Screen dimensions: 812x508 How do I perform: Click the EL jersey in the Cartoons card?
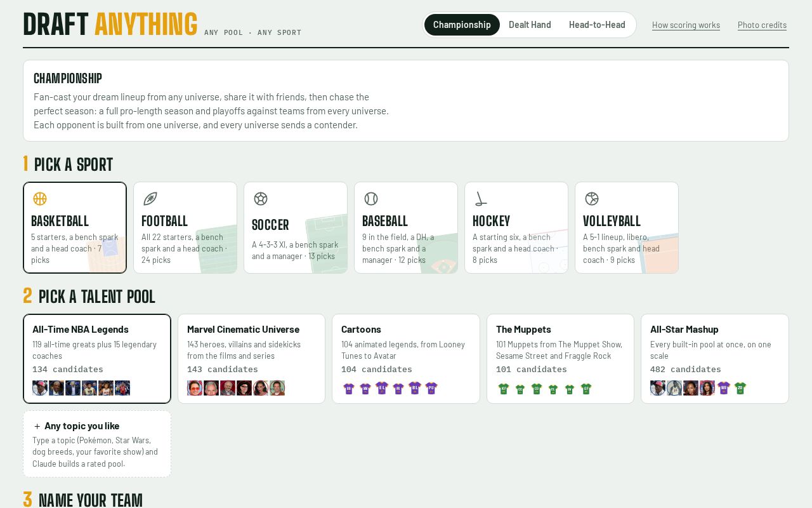click(382, 388)
